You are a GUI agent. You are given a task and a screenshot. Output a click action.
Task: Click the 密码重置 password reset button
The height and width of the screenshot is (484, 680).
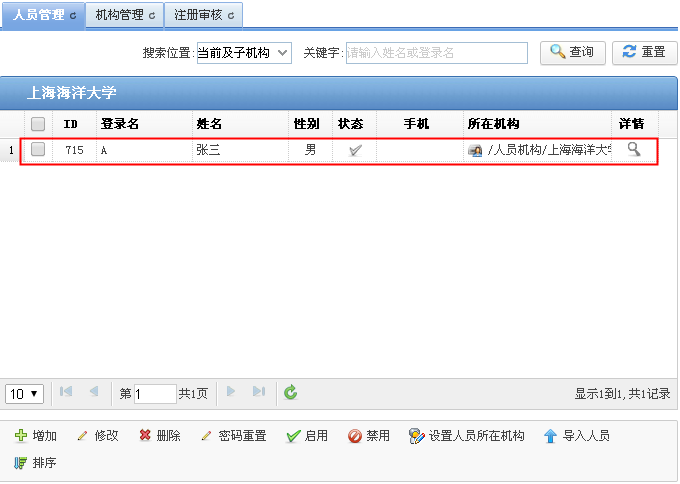tap(233, 436)
